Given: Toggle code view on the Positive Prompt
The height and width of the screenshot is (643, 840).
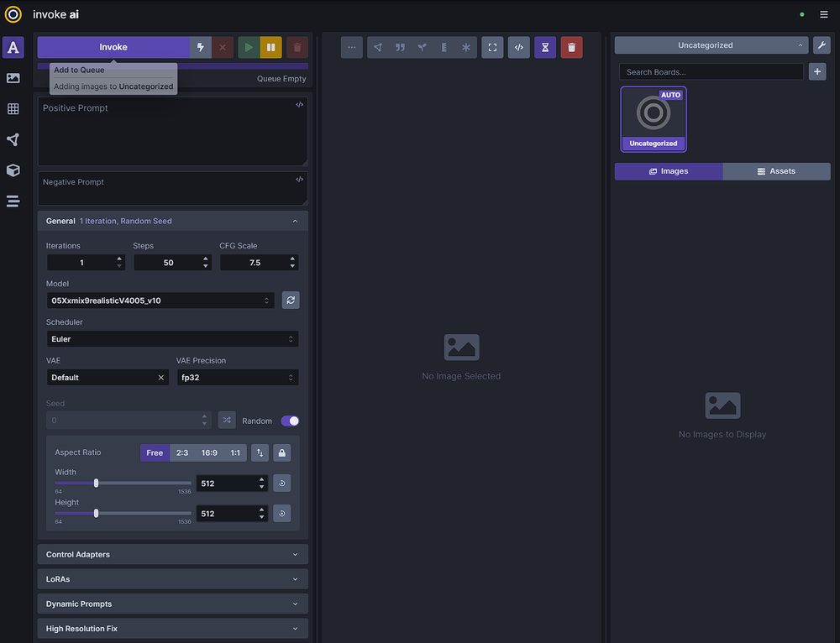Looking at the screenshot, I should pyautogui.click(x=299, y=104).
